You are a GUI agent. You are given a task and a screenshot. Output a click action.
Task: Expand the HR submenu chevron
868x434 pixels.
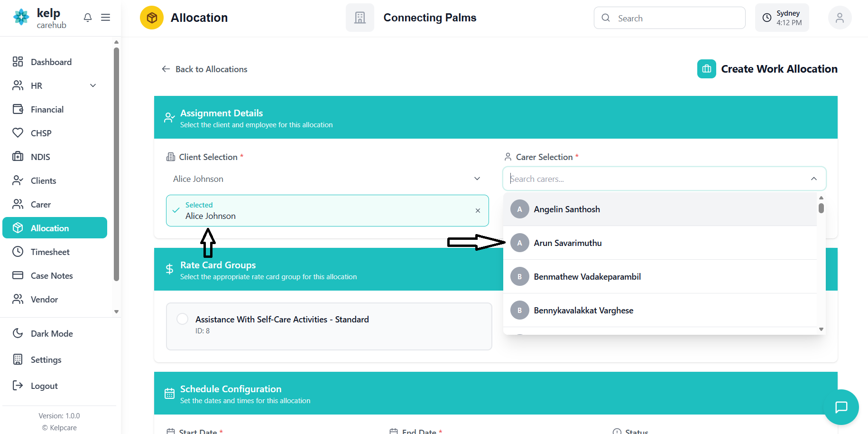93,85
